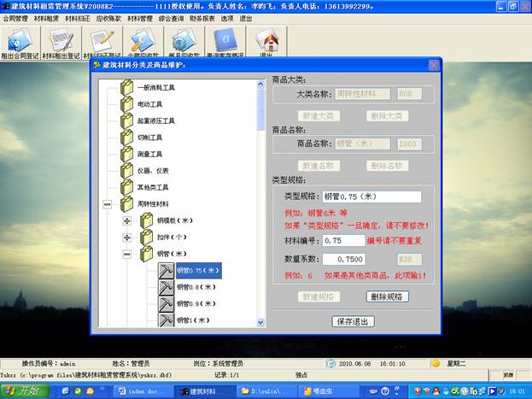
Task: Select the 钢管0.8(米) hammer icon
Action: [x=164, y=287]
